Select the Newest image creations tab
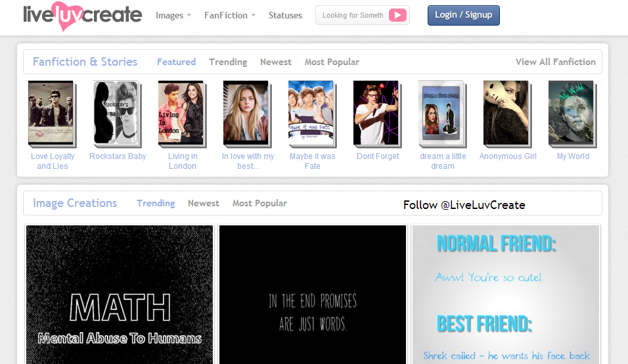628x364 pixels. 204,203
